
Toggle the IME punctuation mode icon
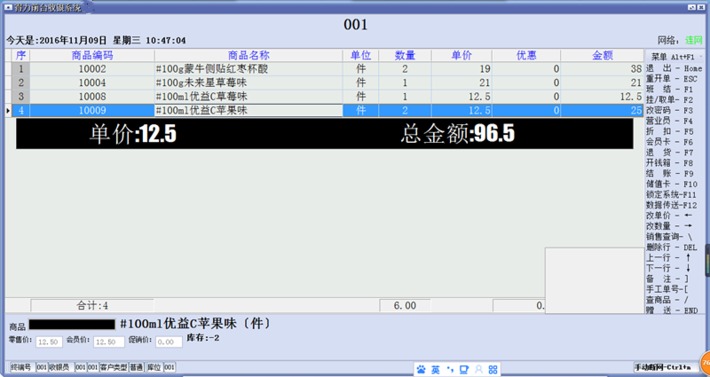coord(450,369)
